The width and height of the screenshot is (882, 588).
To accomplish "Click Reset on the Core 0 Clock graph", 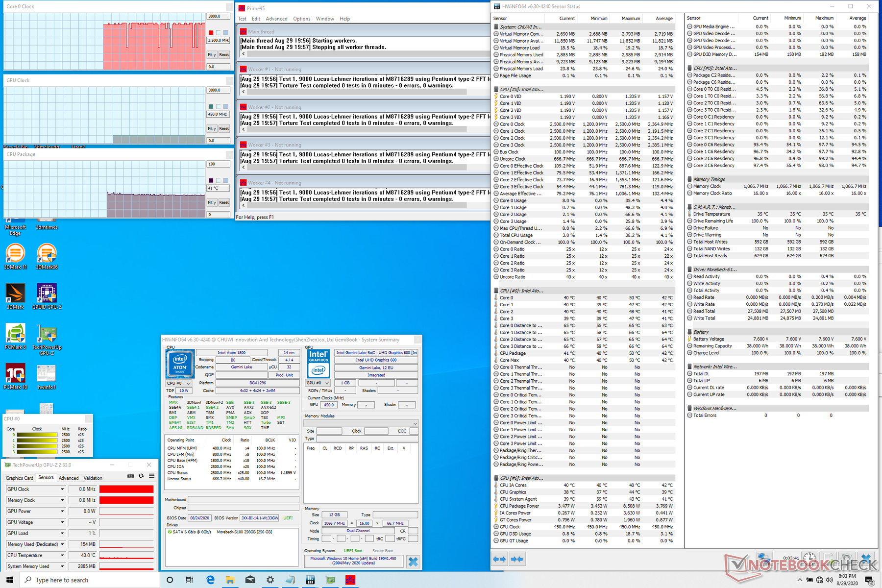I will (224, 54).
